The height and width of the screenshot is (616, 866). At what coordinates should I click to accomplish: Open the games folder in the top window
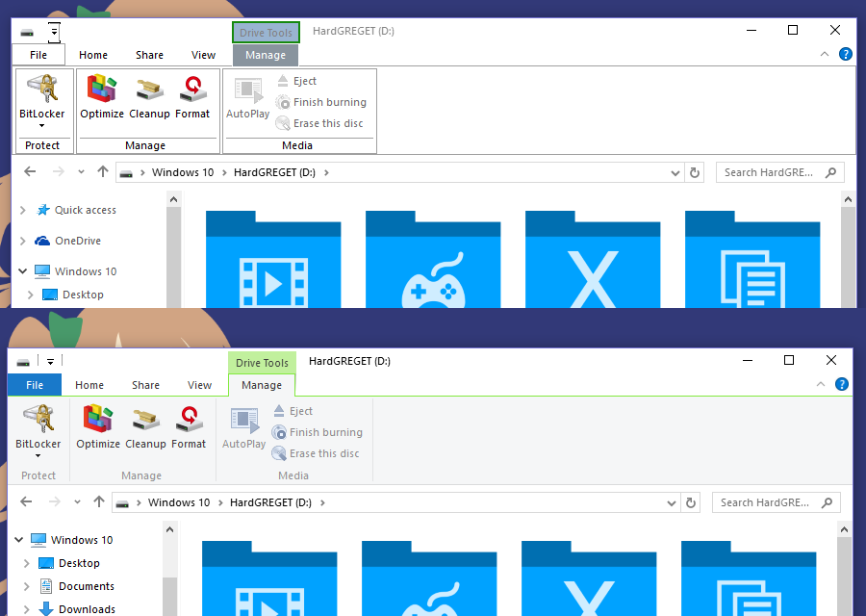click(433, 259)
